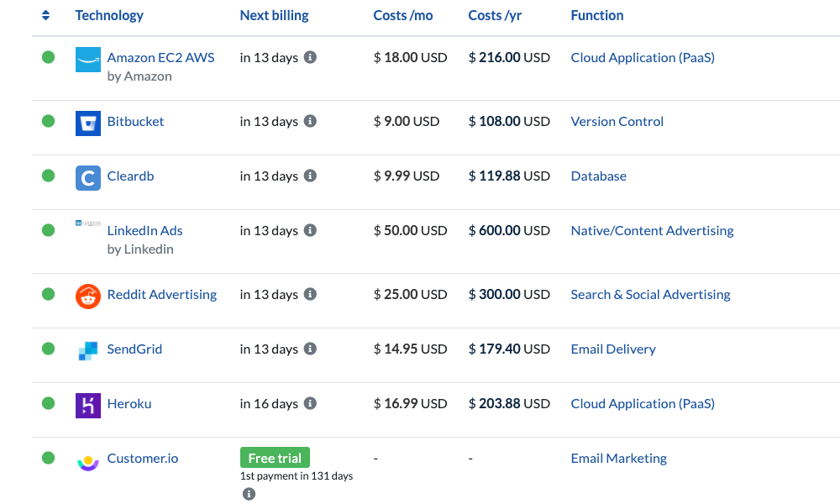Open the Native/Content Advertising function link
This screenshot has height=504, width=840.
652,231
